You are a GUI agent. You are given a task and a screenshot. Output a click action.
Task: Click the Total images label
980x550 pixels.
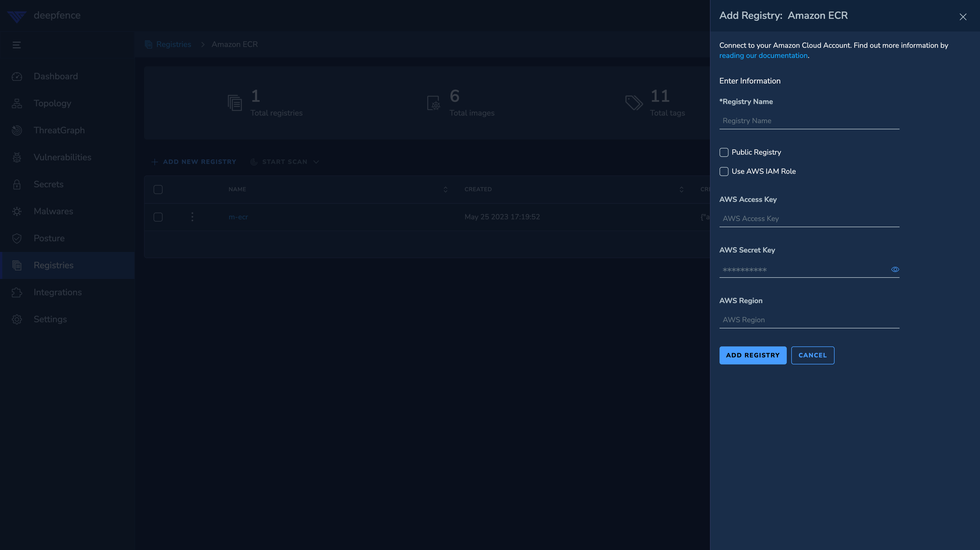[472, 113]
